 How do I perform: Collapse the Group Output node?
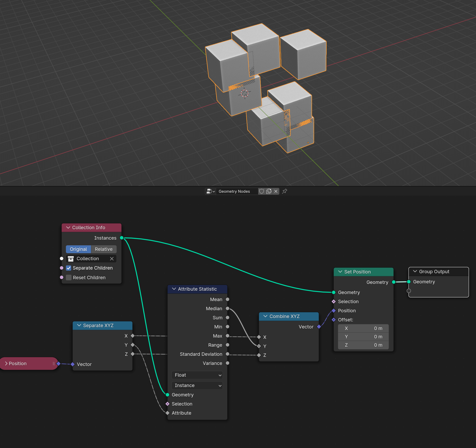click(x=415, y=272)
